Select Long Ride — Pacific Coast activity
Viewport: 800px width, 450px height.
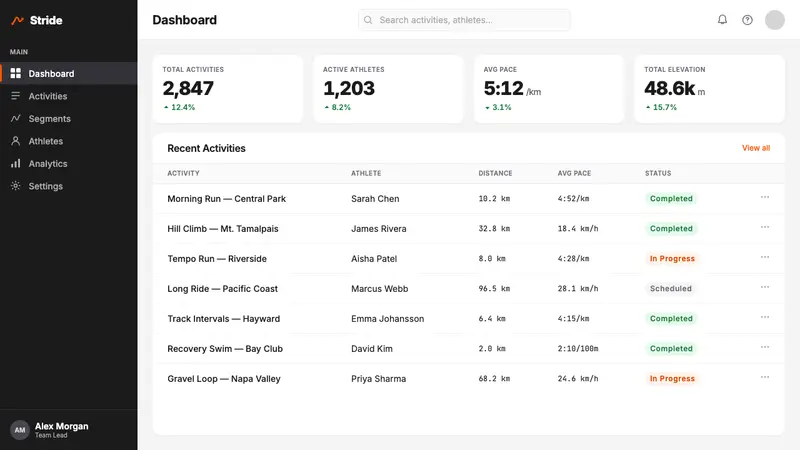(222, 289)
